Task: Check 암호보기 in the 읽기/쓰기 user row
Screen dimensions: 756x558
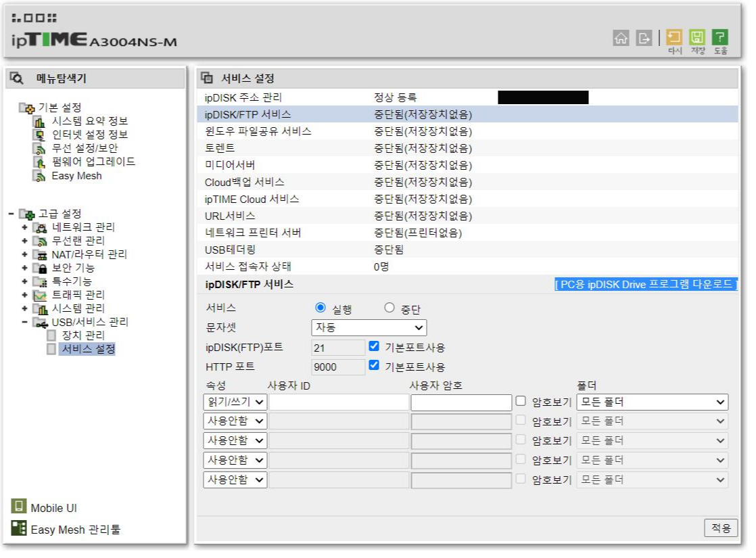Action: point(521,401)
